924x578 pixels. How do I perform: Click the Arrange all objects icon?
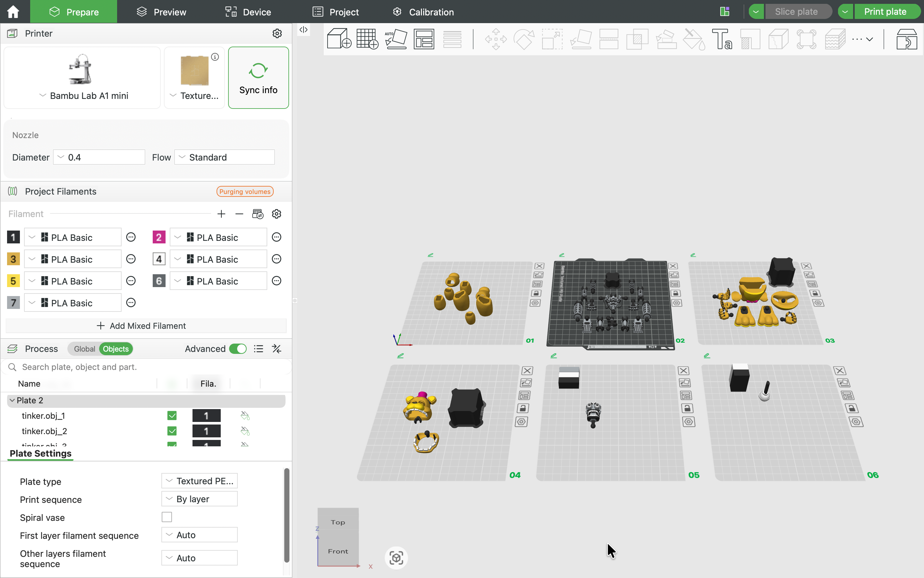(424, 39)
